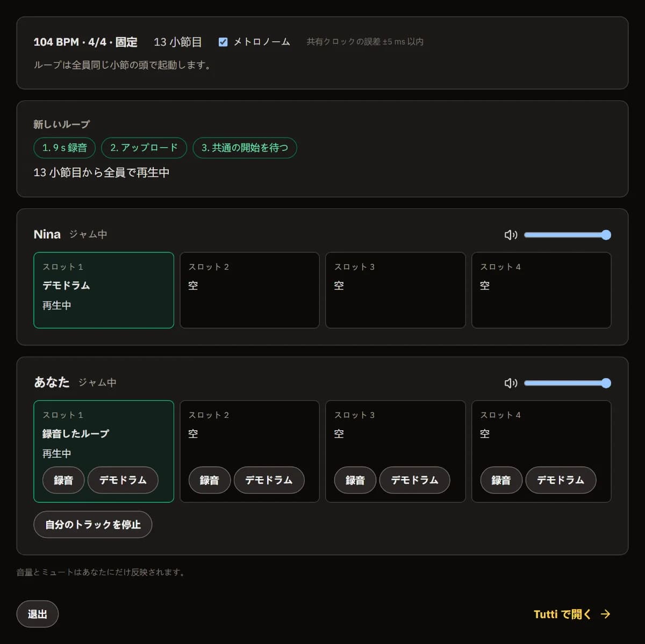Click ジャム中 status next to Nina
This screenshot has width=645, height=644.
pyautogui.click(x=88, y=234)
